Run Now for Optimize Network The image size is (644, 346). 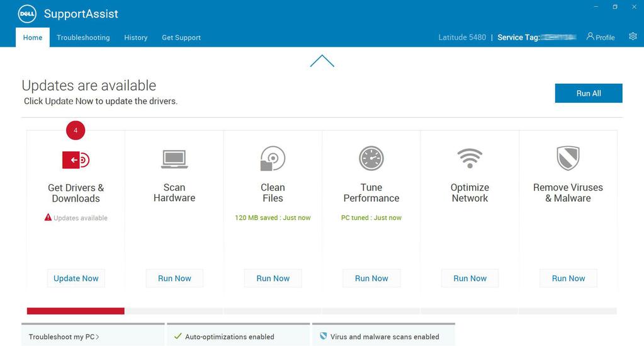470,278
